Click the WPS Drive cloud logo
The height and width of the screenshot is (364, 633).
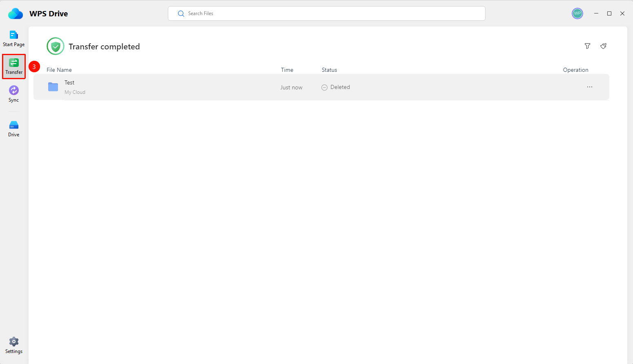[x=16, y=13]
